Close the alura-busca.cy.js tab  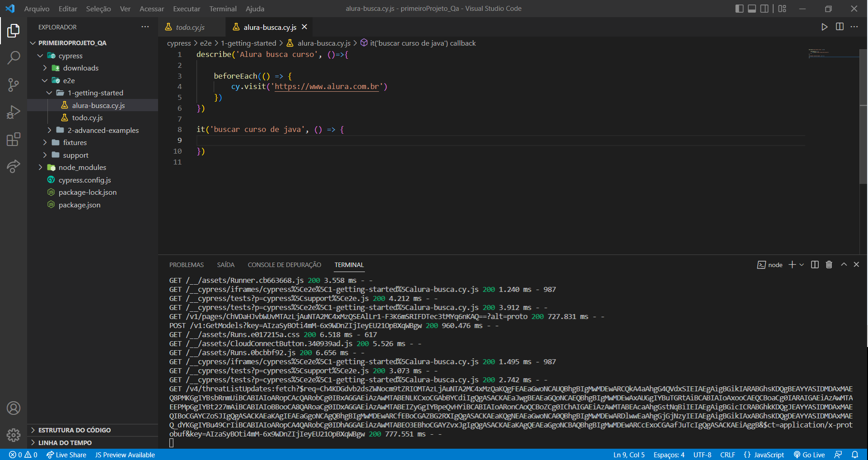(x=304, y=27)
